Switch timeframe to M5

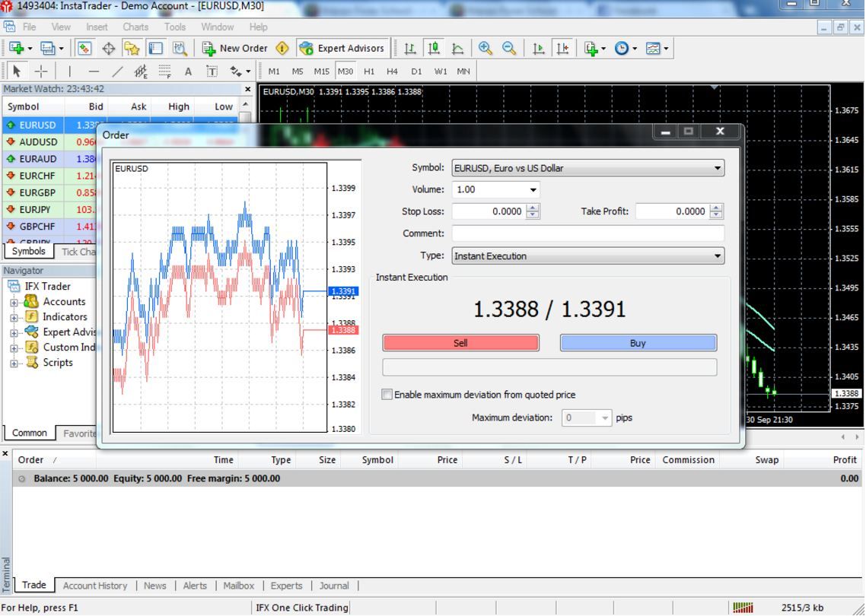[298, 71]
